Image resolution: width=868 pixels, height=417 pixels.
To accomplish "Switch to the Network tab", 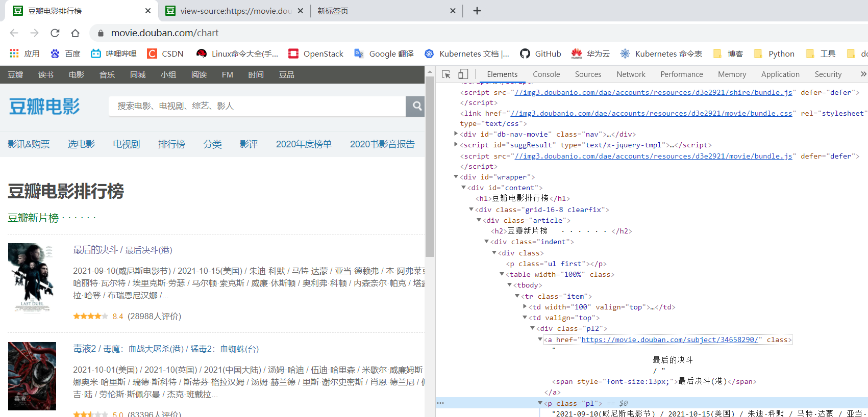I will coord(631,74).
